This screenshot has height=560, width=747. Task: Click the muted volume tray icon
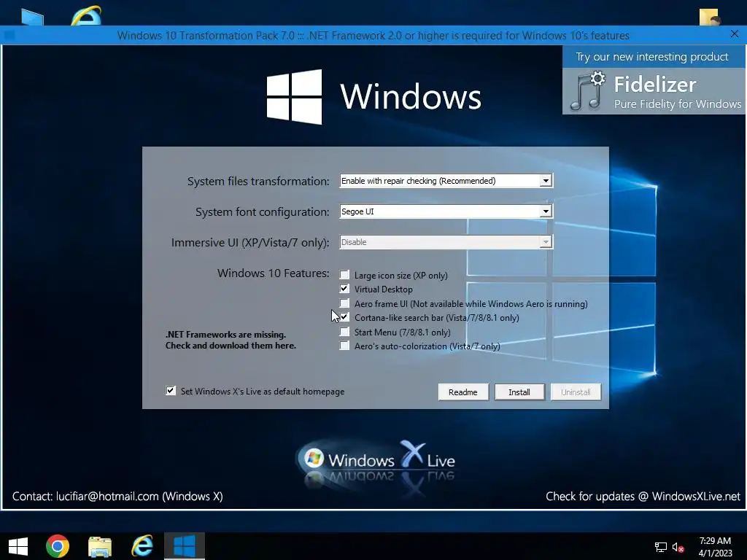[x=678, y=547]
